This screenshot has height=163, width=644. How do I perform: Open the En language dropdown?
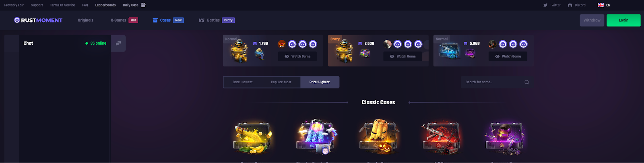[x=604, y=5]
